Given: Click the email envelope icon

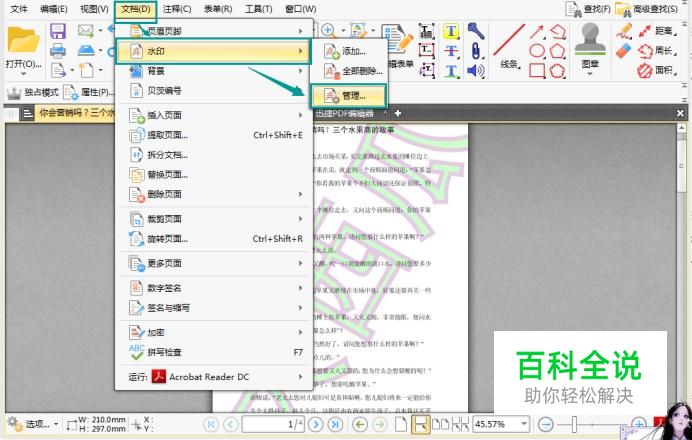Looking at the screenshot, I should coord(86,30).
